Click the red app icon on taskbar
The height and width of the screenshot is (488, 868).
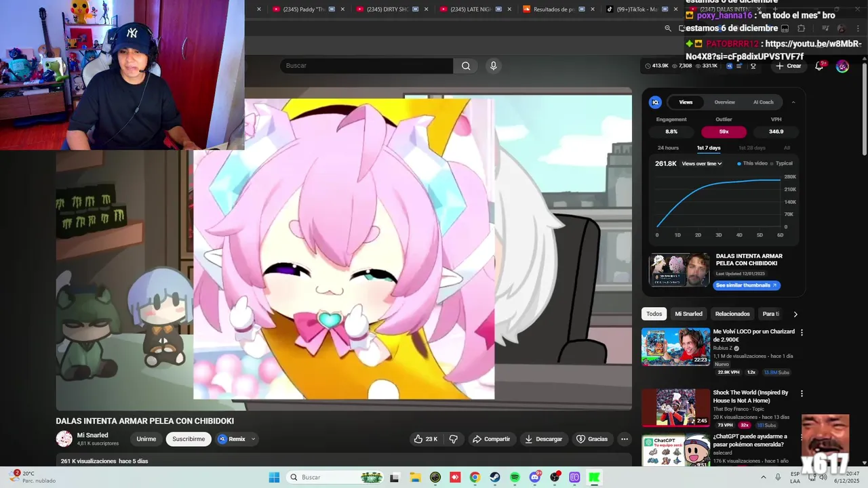click(455, 477)
